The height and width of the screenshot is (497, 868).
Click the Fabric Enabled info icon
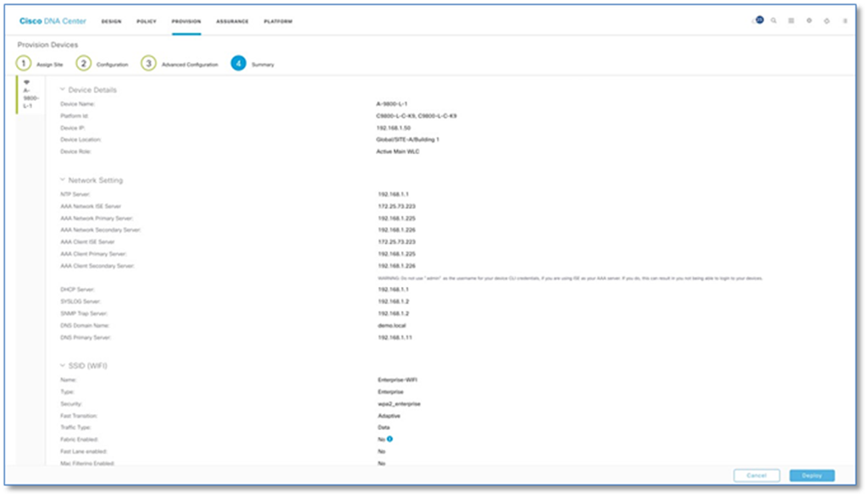(390, 439)
